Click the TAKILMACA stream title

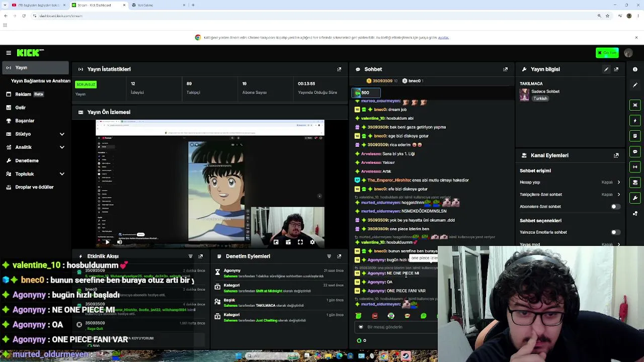[x=531, y=83]
